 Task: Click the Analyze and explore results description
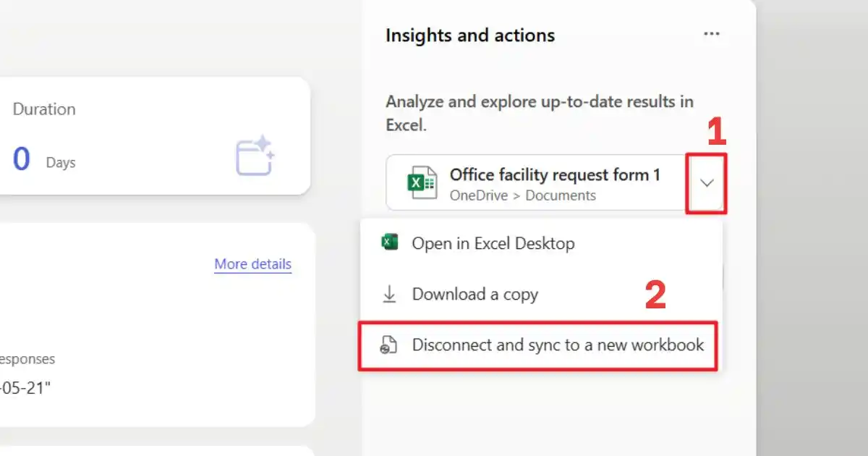point(540,113)
